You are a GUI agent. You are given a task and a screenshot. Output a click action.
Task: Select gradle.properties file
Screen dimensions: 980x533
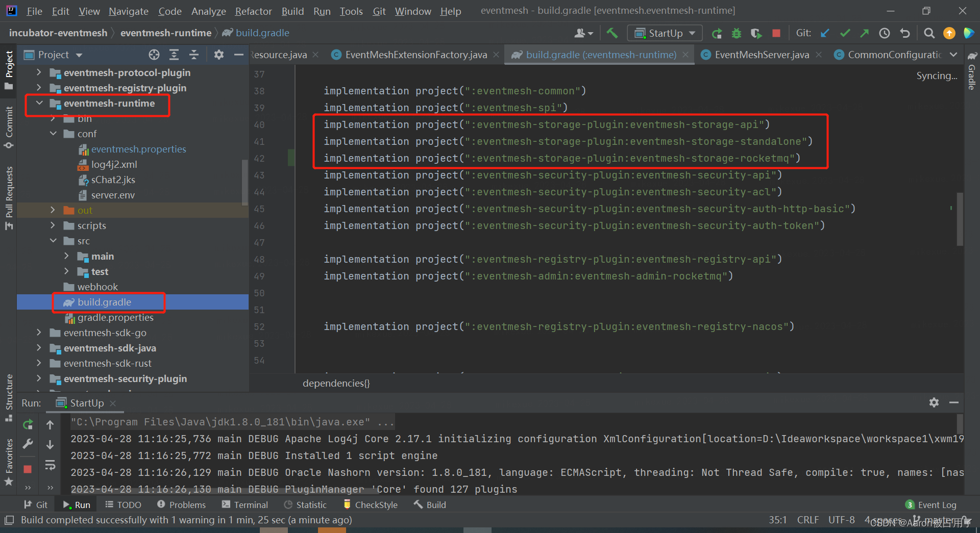coord(115,317)
